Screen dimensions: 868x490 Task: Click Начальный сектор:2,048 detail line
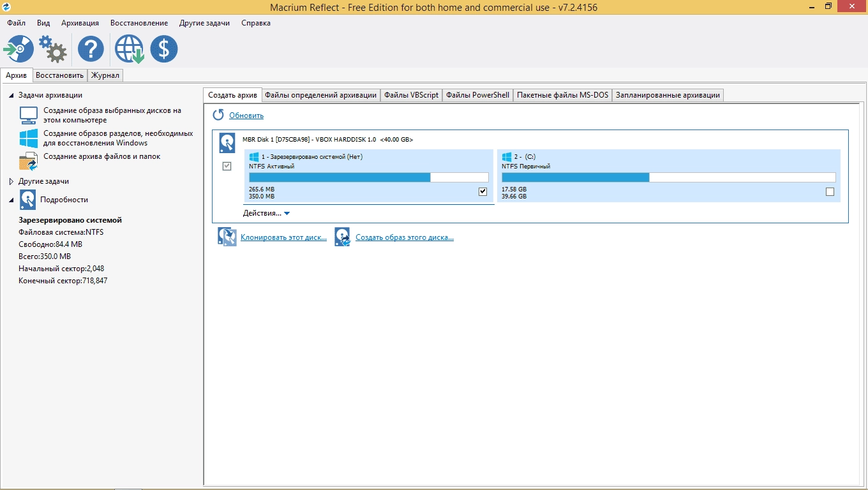point(61,269)
